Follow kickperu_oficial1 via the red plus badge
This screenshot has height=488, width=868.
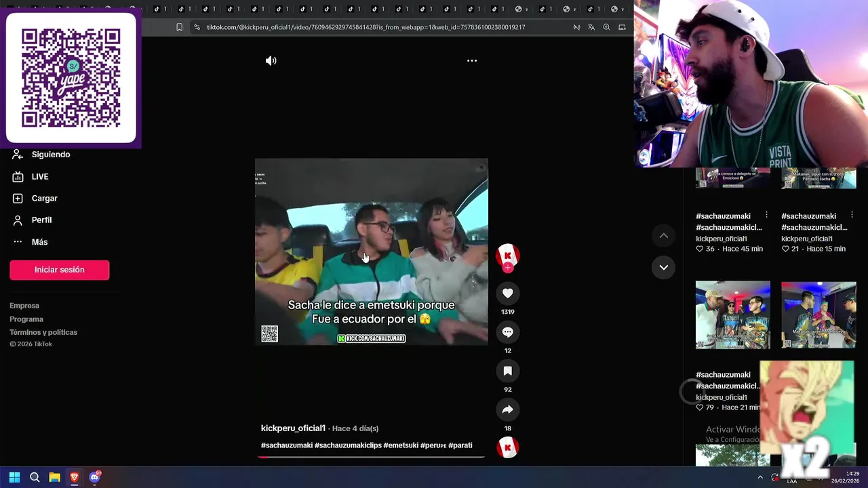point(507,268)
